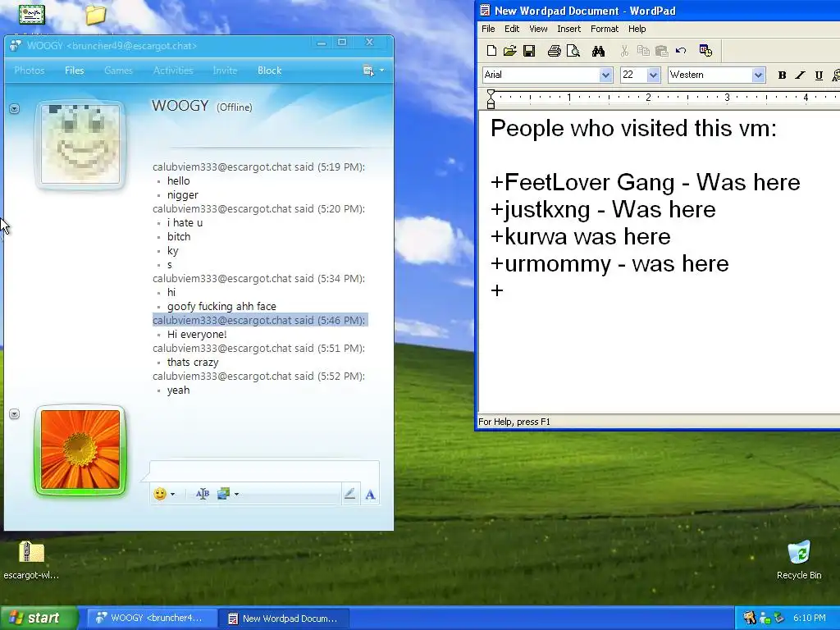Undo the last action in WordPad
This screenshot has width=840, height=630.
[681, 51]
